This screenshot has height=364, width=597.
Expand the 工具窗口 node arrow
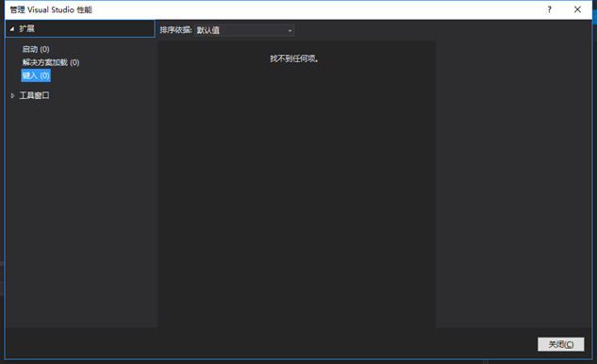point(12,95)
